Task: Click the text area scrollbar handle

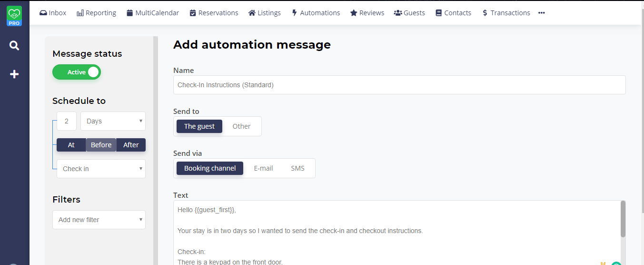Action: pyautogui.click(x=623, y=219)
